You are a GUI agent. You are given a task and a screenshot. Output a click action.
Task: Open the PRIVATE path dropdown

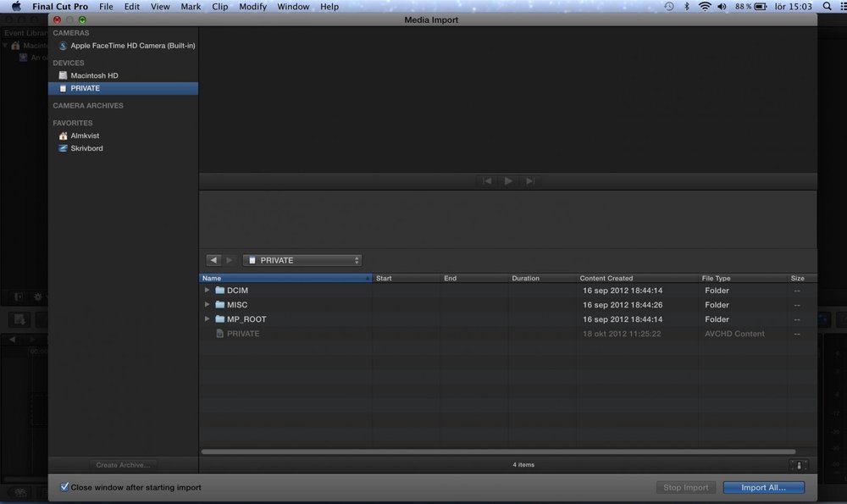[302, 260]
